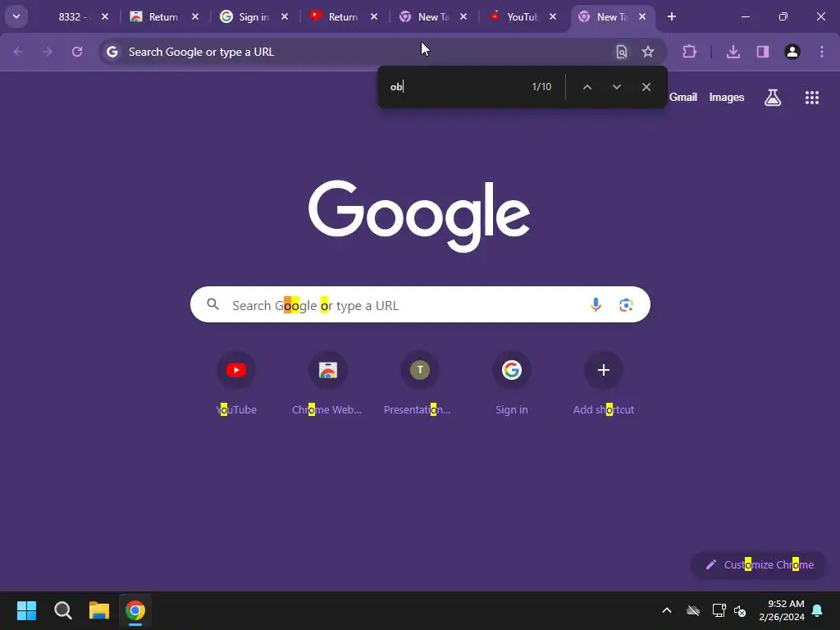Click the find-in-page text field
Image resolution: width=840 pixels, height=630 pixels.
[x=454, y=87]
